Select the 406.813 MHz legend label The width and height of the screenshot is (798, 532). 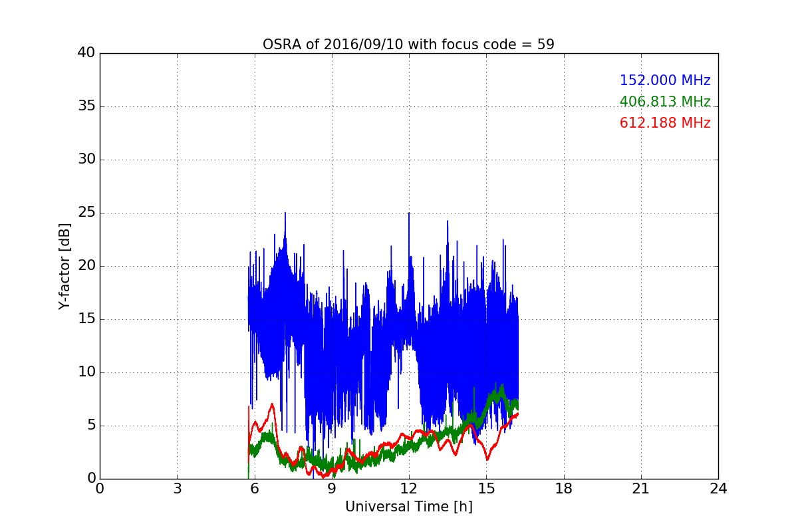click(x=665, y=102)
